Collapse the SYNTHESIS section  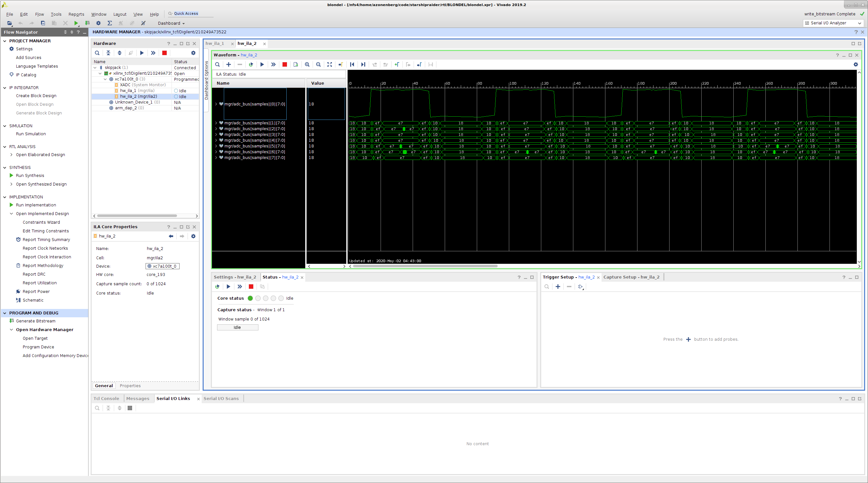point(5,167)
